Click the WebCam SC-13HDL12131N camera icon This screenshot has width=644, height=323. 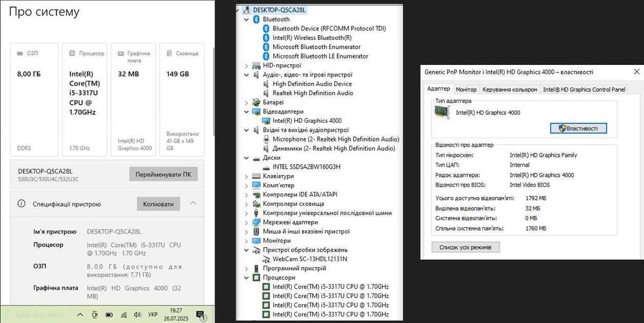(266, 259)
